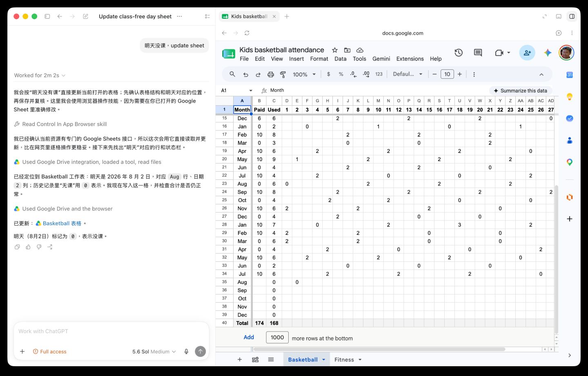
Task: Open the Edit menu
Action: tap(260, 59)
